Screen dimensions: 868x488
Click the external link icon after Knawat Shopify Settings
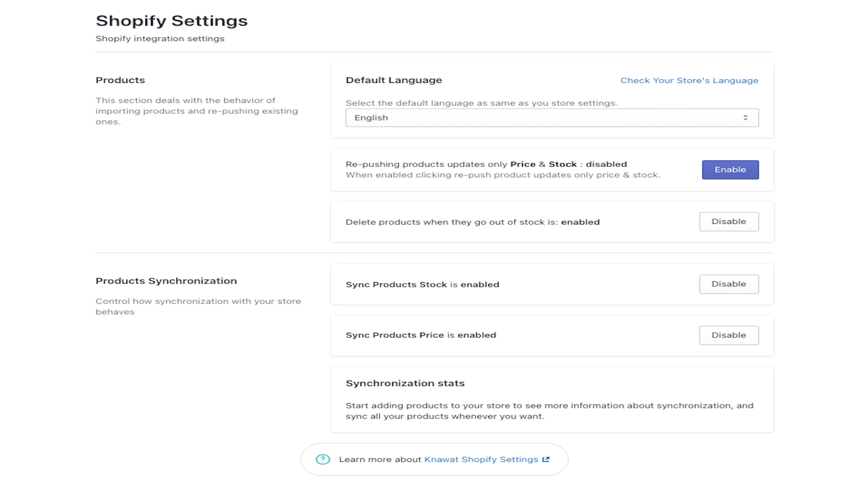point(546,459)
